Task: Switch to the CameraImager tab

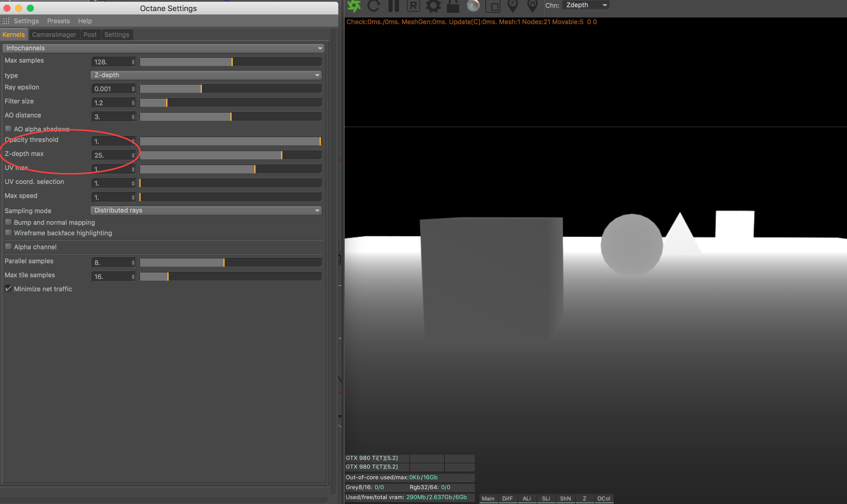Action: (54, 35)
